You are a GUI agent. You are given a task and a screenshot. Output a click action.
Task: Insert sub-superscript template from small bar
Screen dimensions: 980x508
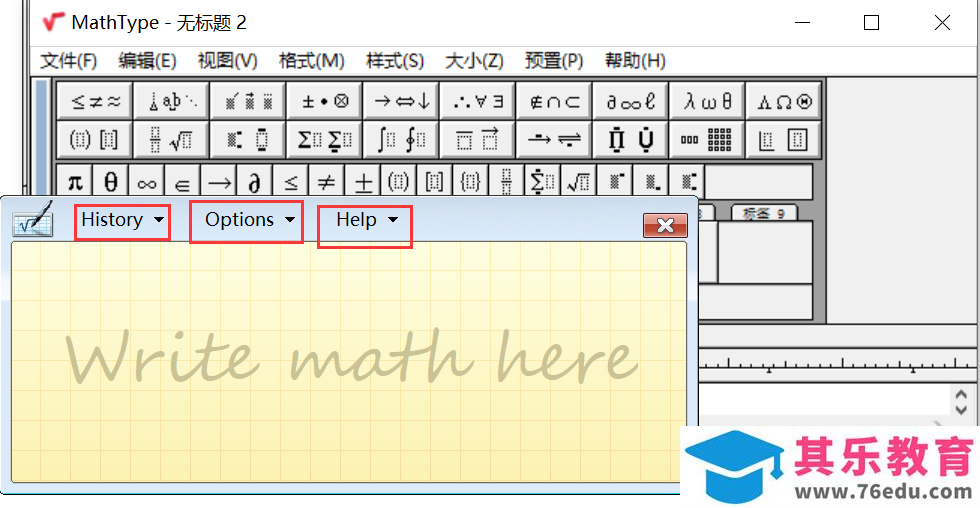point(686,182)
